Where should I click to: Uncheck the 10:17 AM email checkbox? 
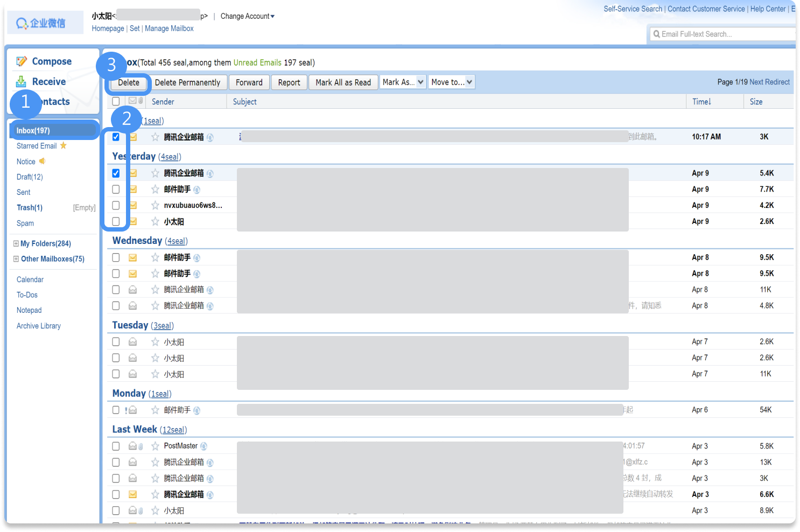[116, 137]
